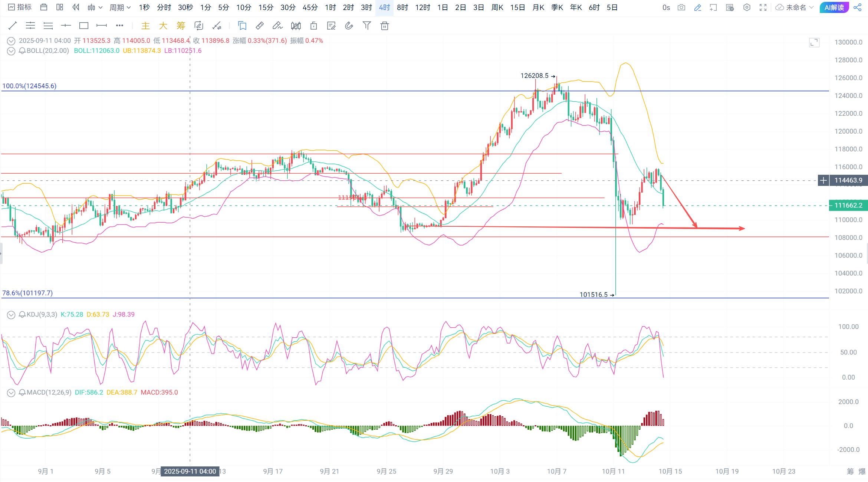Screen dimensions: 868x482
Task: Open the 指标 indicators button
Action: pyautogui.click(x=20, y=7)
